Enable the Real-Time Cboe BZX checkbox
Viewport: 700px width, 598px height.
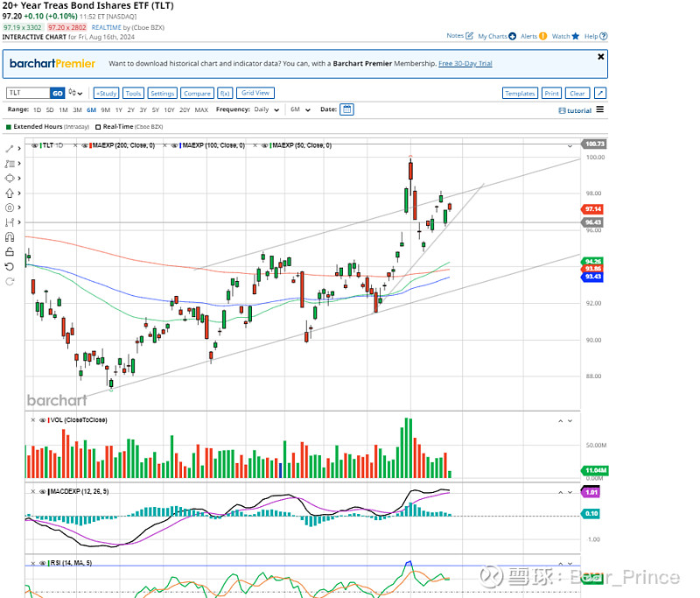tap(98, 127)
